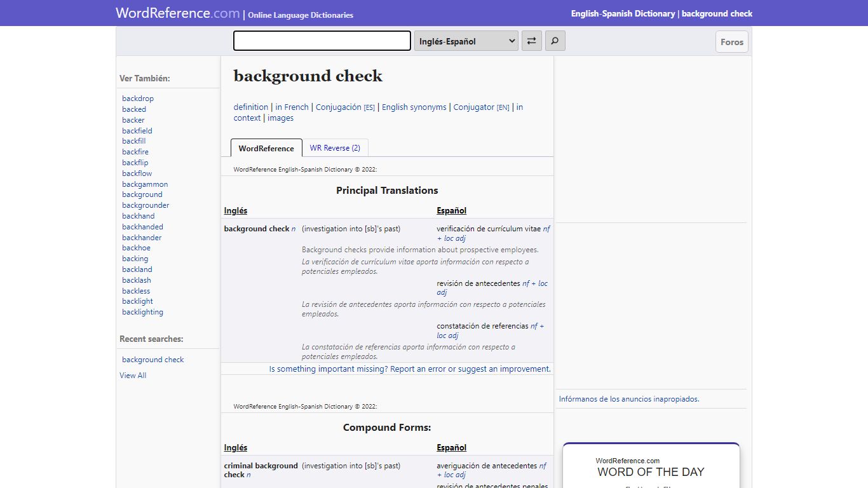Open the backed entry
The image size is (868, 488).
pyautogui.click(x=134, y=109)
